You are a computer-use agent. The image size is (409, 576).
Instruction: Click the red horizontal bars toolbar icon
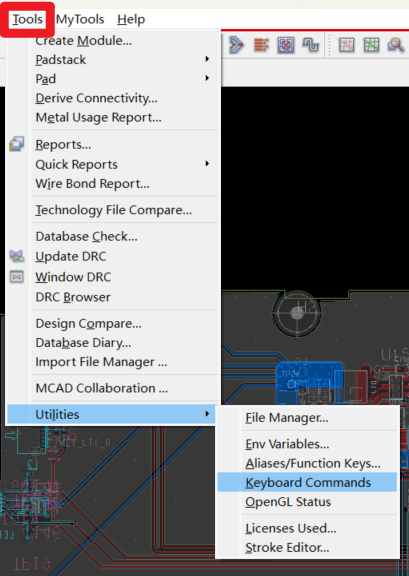261,45
